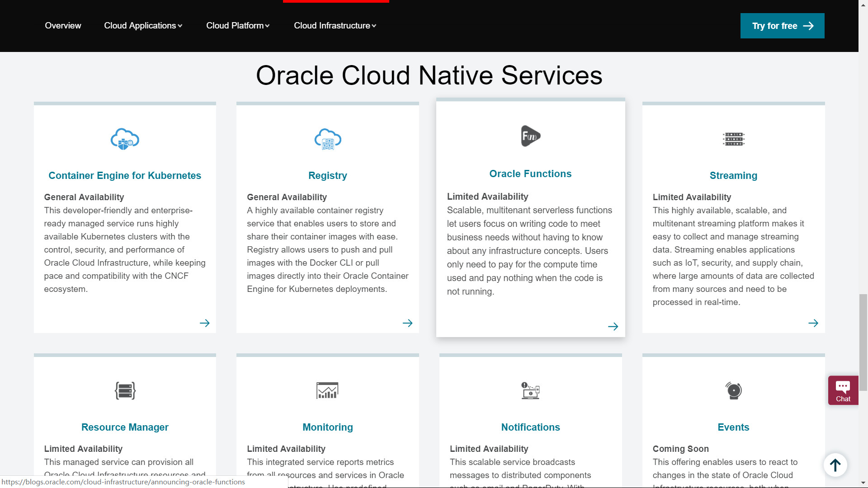Screen dimensions: 868x488
Task: Expand the Cloud Infrastructure dropdown menu
Action: (335, 26)
